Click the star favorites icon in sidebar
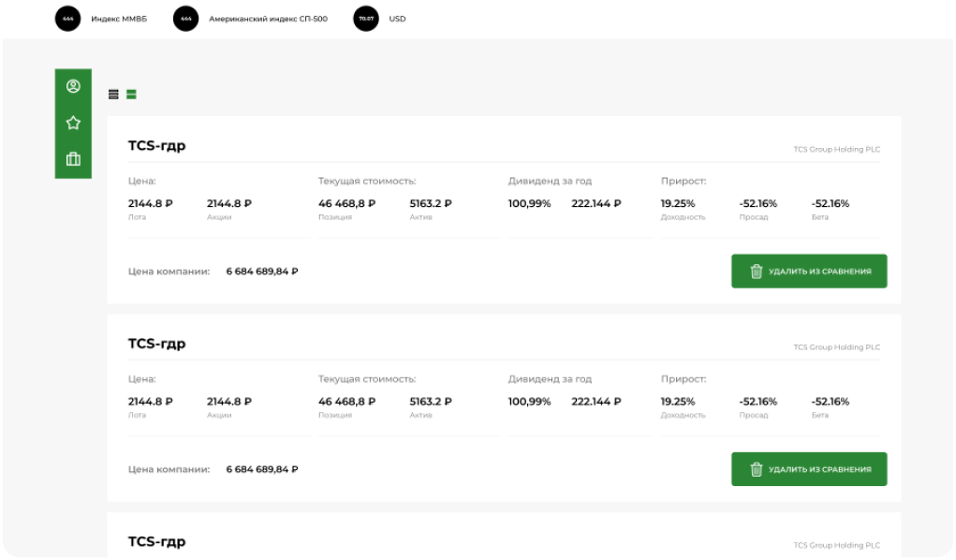The width and height of the screenshot is (956, 560). coord(73,123)
